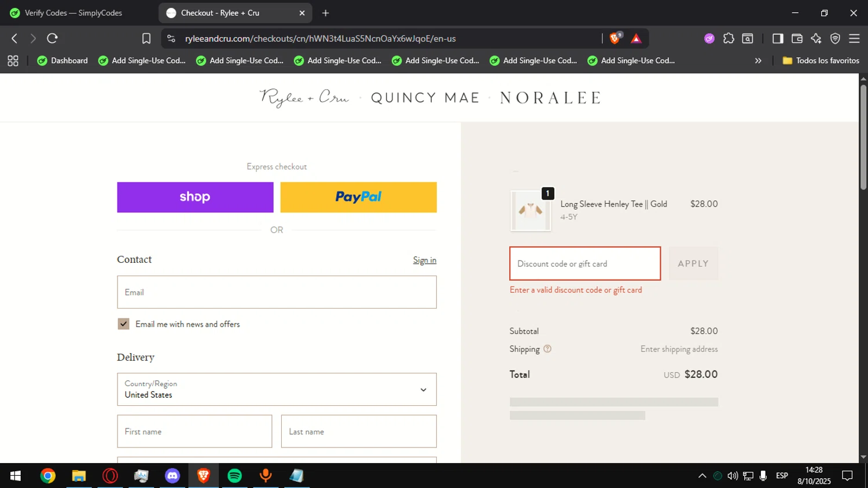The width and height of the screenshot is (868, 488).
Task: Open Brave VPN shield icon
Action: (x=835, y=38)
